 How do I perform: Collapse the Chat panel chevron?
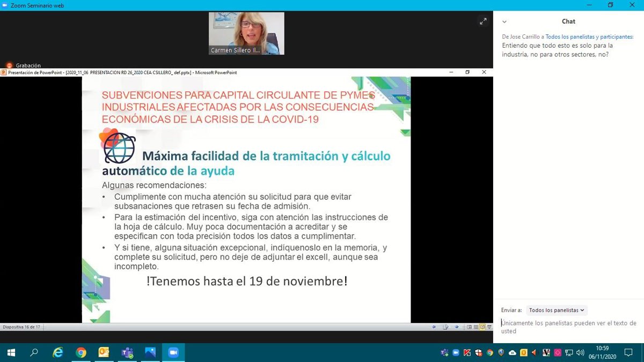point(504,22)
